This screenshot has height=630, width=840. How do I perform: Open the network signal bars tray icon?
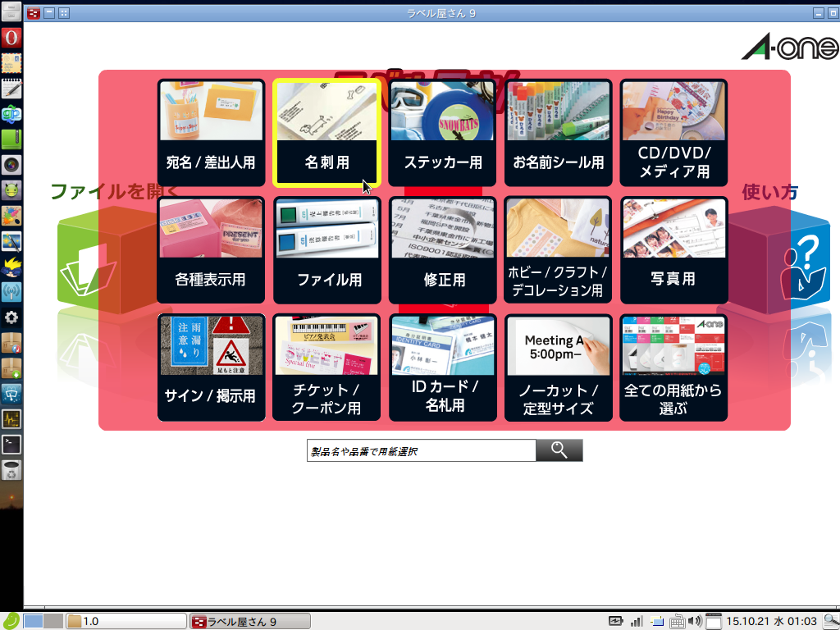tap(637, 622)
